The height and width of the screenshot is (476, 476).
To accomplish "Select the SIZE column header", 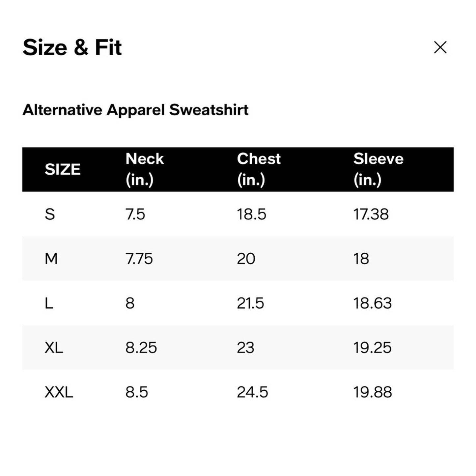I will (x=63, y=169).
